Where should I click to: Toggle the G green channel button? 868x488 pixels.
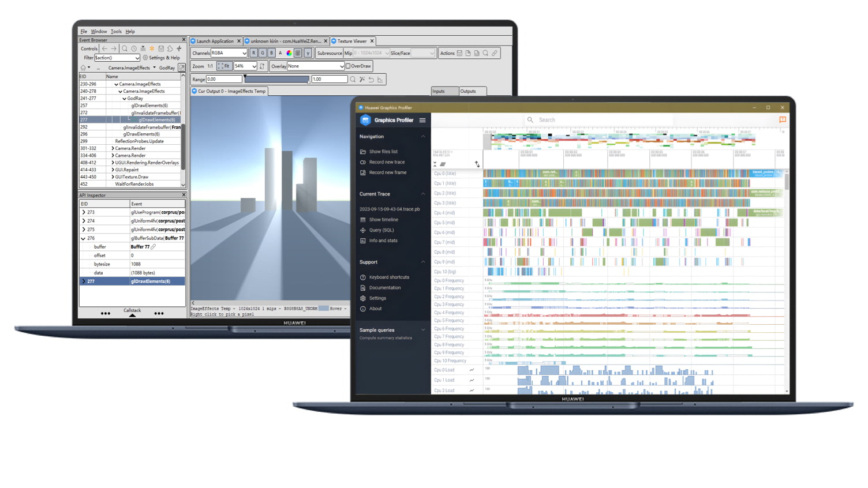263,53
